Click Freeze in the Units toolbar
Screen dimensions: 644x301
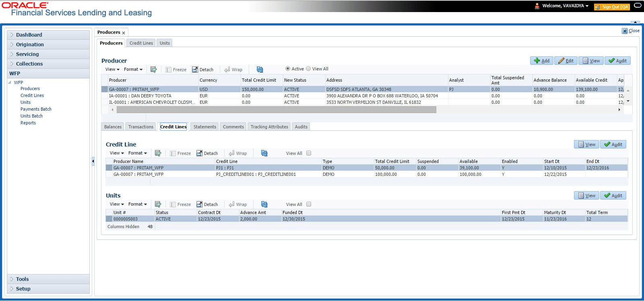(x=180, y=204)
